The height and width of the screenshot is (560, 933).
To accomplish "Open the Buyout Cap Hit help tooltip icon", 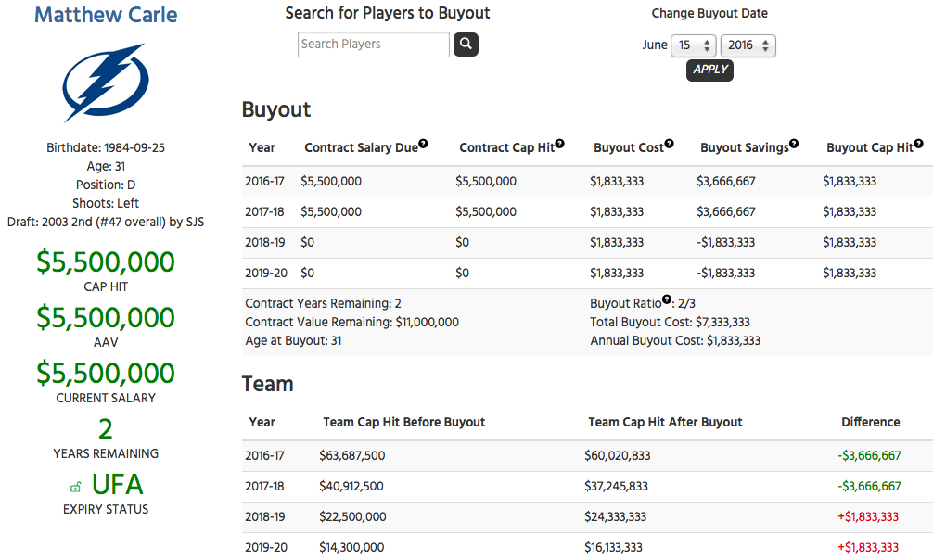I will pyautogui.click(x=919, y=144).
